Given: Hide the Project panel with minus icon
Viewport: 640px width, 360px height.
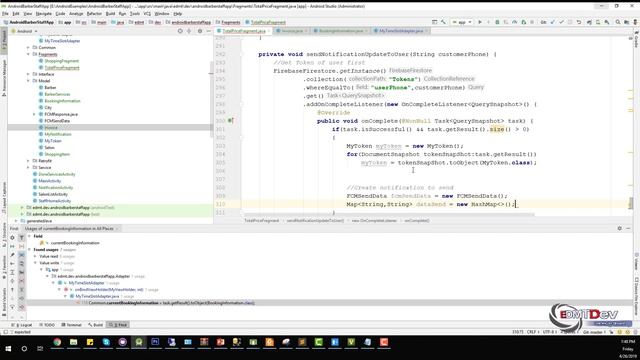Looking at the screenshot, I should pos(208,31).
